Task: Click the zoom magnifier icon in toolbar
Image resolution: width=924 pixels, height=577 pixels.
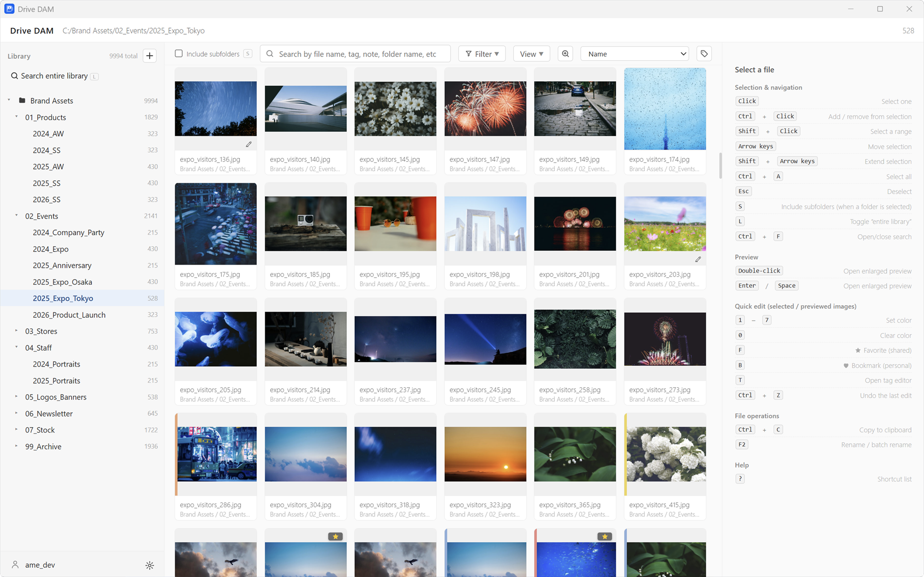Action: click(x=565, y=54)
